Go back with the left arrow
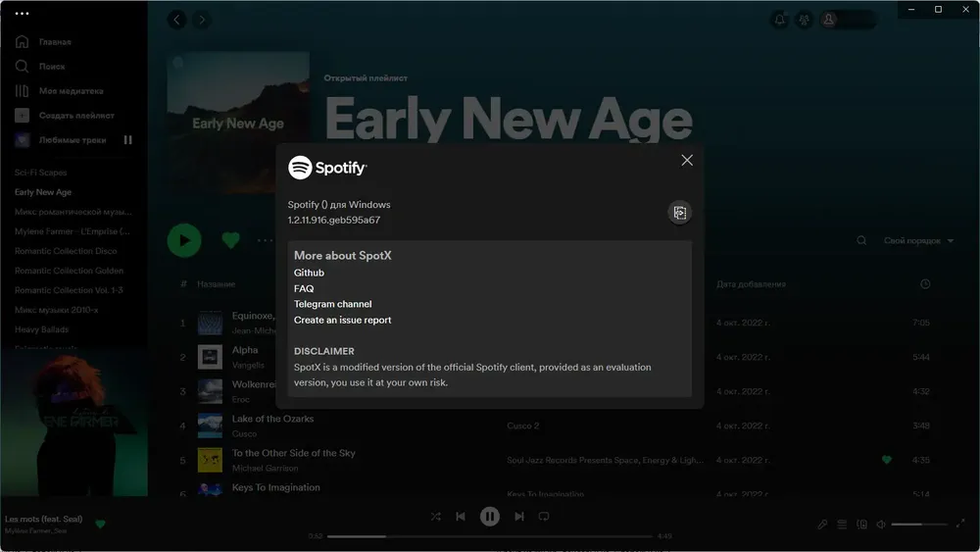Viewport: 980px width, 552px height. point(176,20)
